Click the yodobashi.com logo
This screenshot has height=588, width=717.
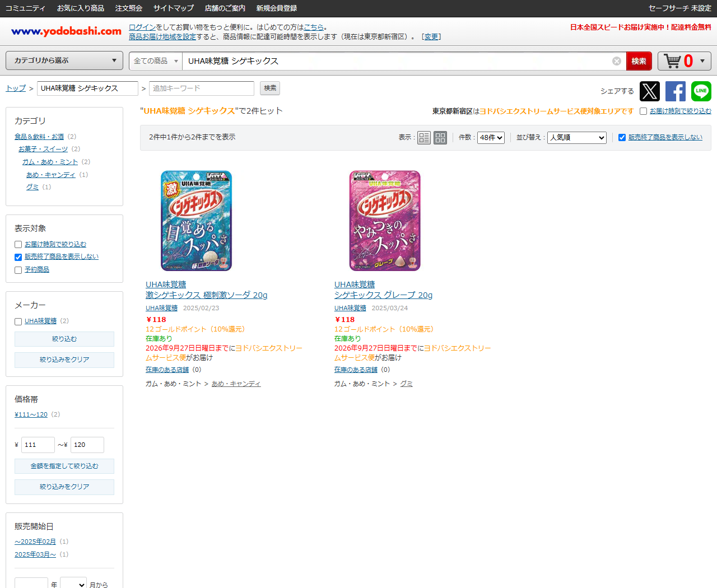pyautogui.click(x=66, y=31)
